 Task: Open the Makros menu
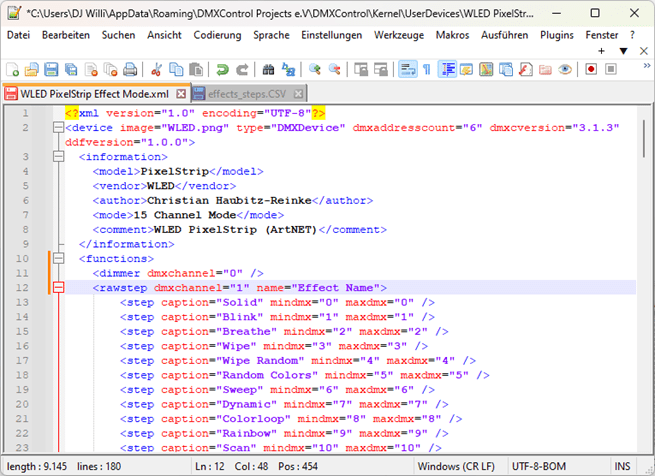click(x=452, y=35)
